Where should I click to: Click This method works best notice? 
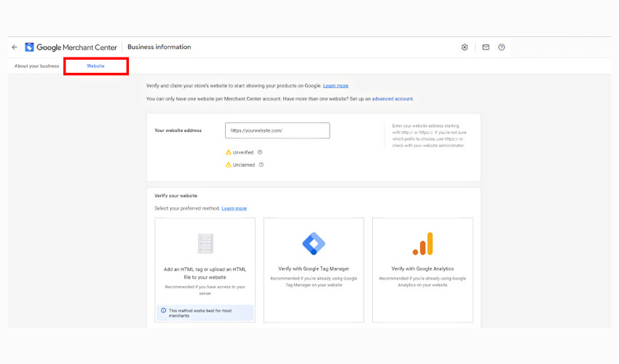pos(205,313)
